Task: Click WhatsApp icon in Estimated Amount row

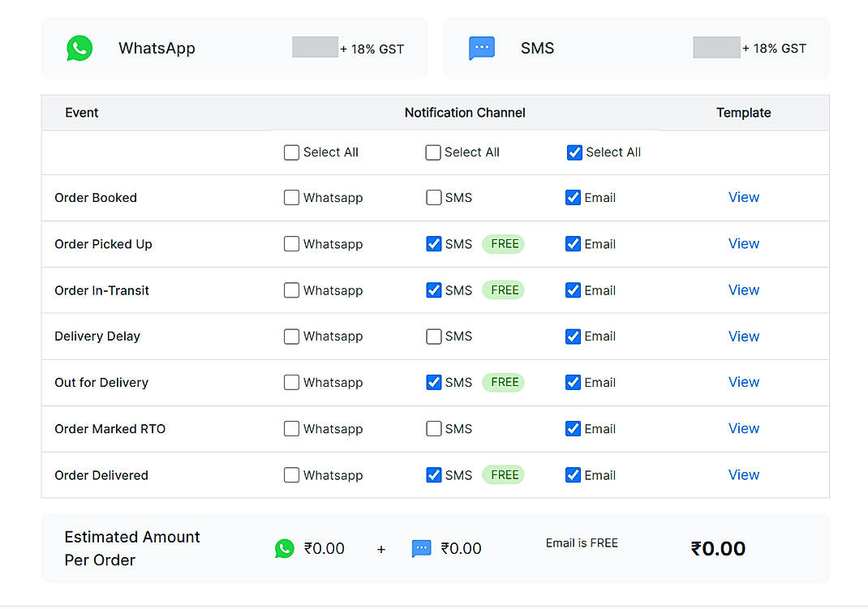Action: pyautogui.click(x=285, y=549)
